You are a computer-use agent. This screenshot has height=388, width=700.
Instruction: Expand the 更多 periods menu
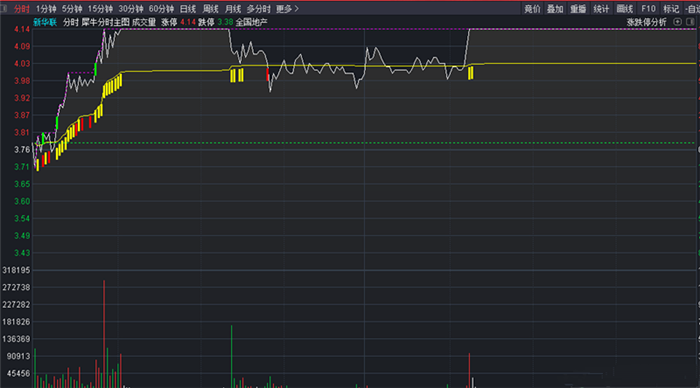click(x=288, y=9)
